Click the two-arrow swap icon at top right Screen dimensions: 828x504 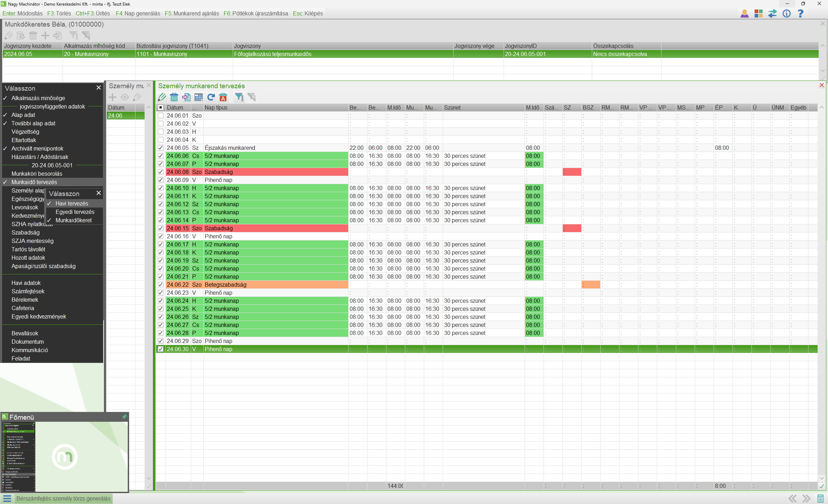tap(772, 14)
